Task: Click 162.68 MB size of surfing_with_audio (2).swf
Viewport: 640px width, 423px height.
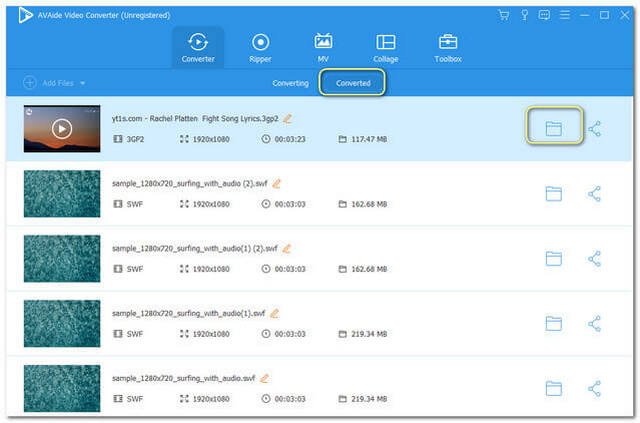Action: pos(369,204)
